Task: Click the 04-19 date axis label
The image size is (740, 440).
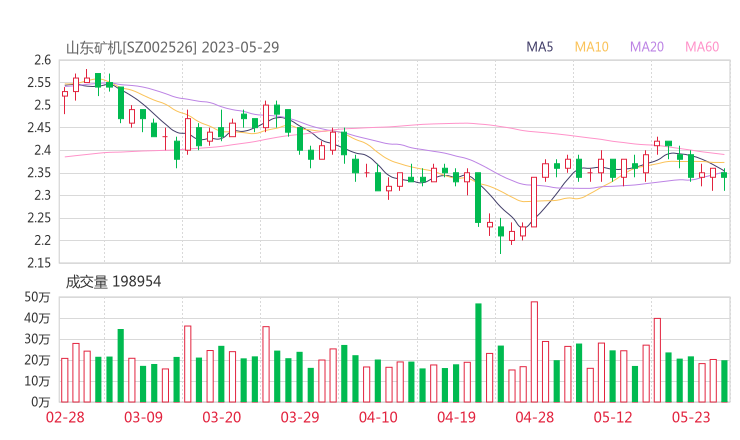Action: point(456,417)
